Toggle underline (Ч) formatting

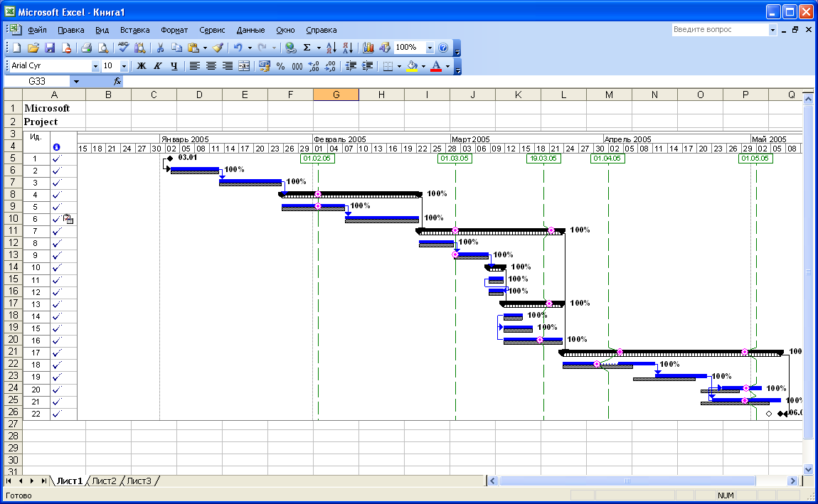[x=174, y=66]
